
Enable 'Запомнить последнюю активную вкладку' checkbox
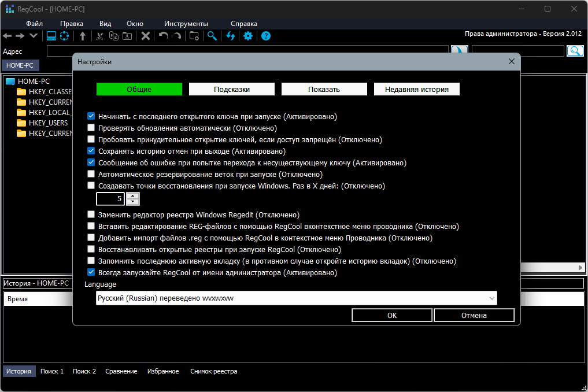[91, 260]
